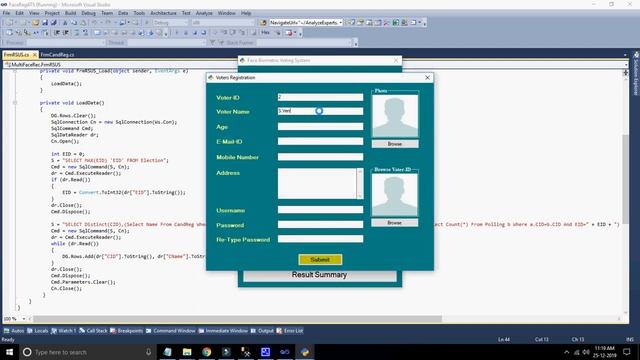Click the Save All toolbar icon
Viewport: 640px width, 360px height.
tap(53, 23)
